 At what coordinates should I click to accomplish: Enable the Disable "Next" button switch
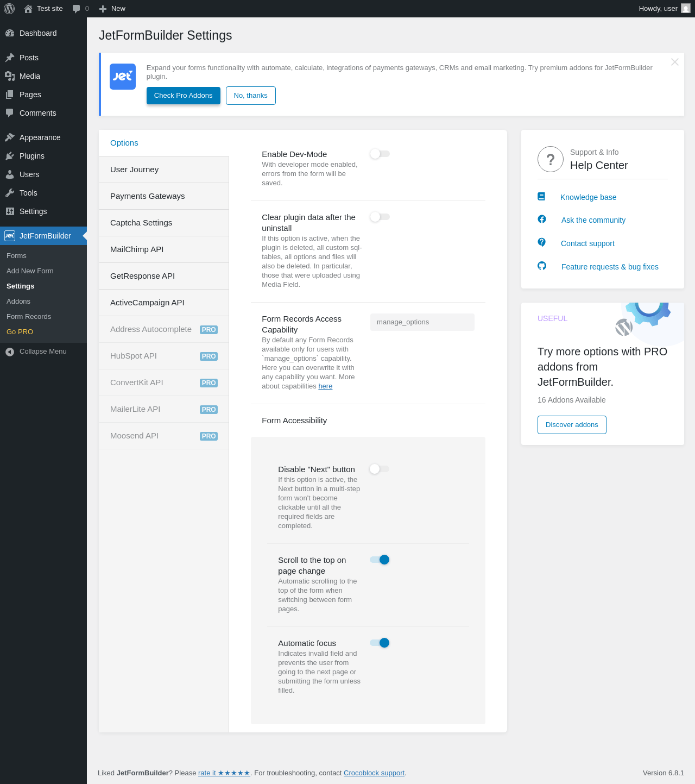tap(380, 469)
